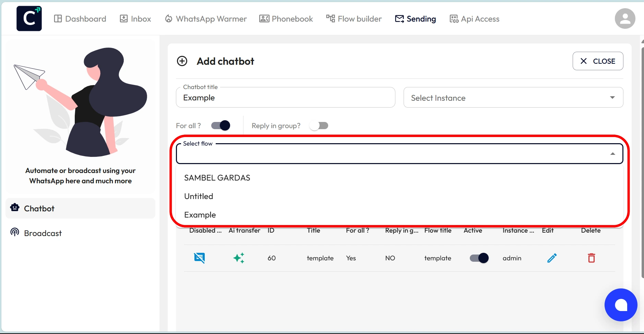The width and height of the screenshot is (644, 334).
Task: Click the admin instance cell
Action: [512, 258]
